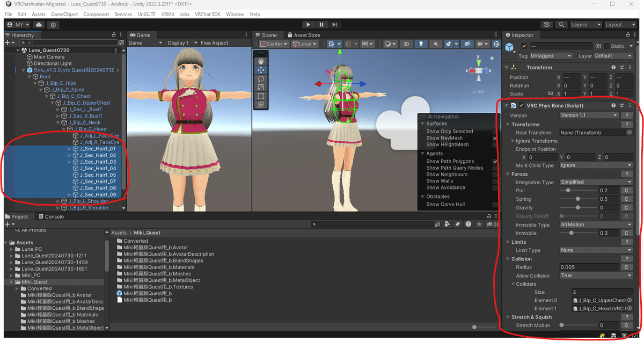Toggle VRC Phys Bone script enabled checkbox
644x341 pixels.
tap(522, 106)
